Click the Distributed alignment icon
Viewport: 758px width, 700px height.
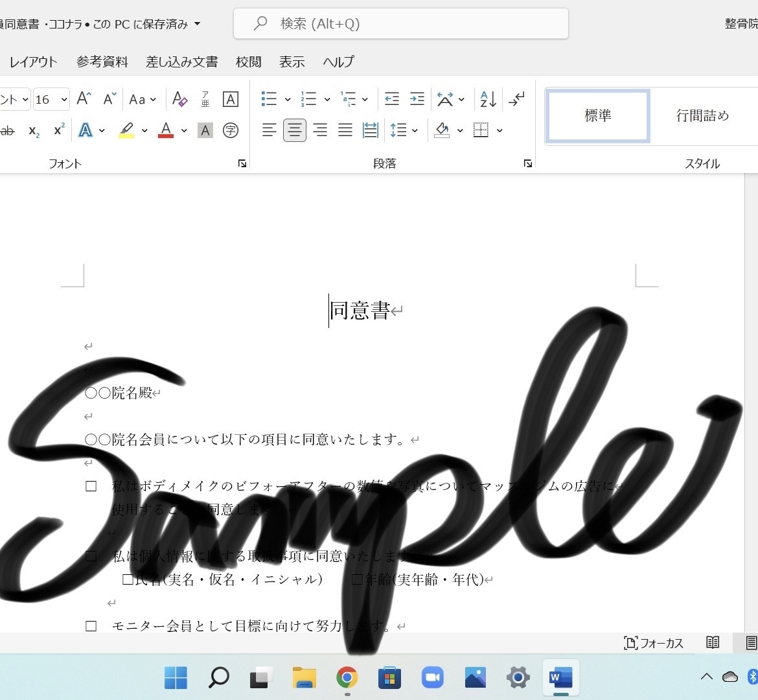coord(371,130)
